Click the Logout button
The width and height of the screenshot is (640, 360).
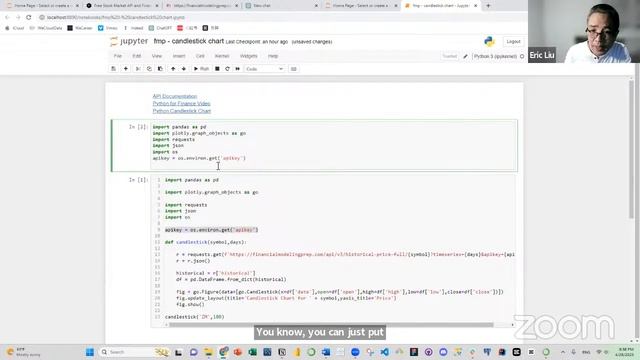point(513,42)
